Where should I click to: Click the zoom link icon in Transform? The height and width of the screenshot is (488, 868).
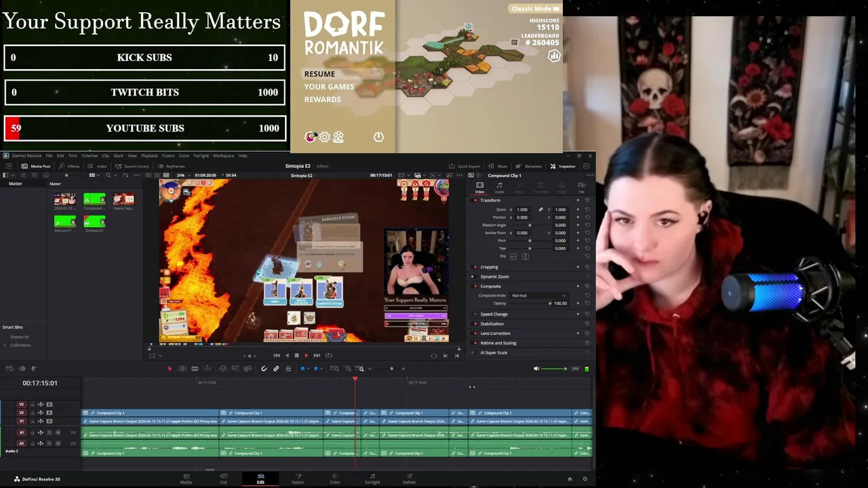pyautogui.click(x=540, y=209)
